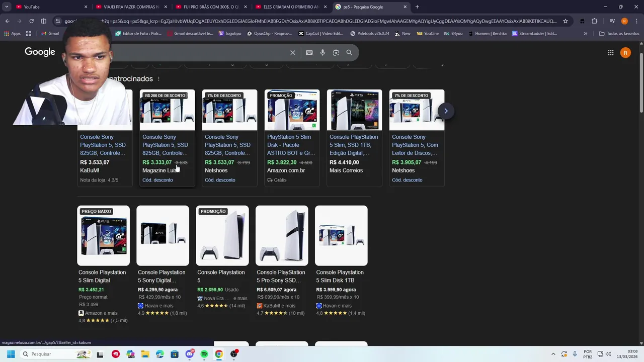Open the Editor de Foto Pixlr bookmark

point(138,33)
